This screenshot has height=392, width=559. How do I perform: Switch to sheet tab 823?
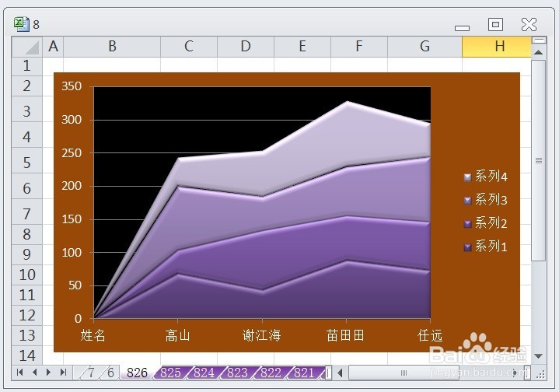tap(237, 373)
